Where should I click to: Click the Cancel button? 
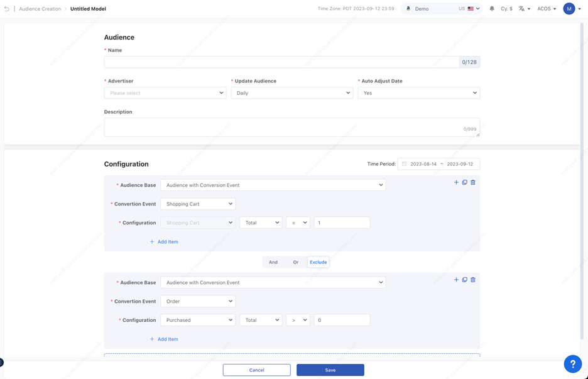point(256,370)
